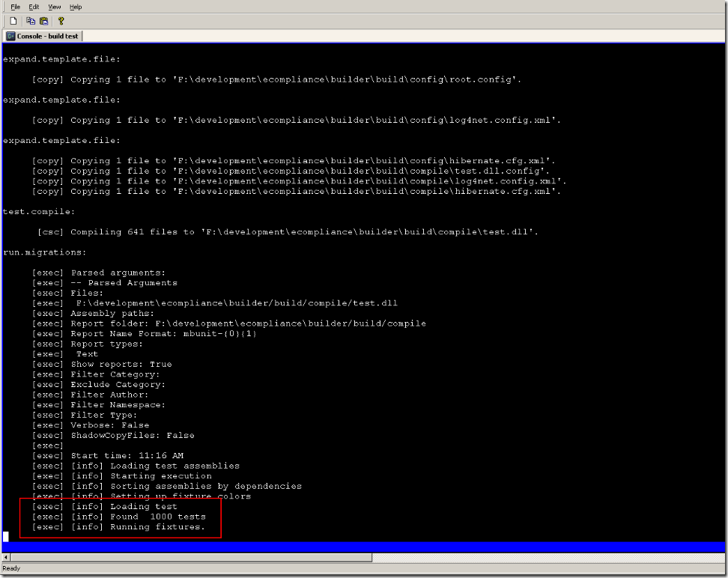Click the 'Start time: 11:16 AM' line
Image resolution: width=728 pixels, height=578 pixels.
pyautogui.click(x=127, y=455)
